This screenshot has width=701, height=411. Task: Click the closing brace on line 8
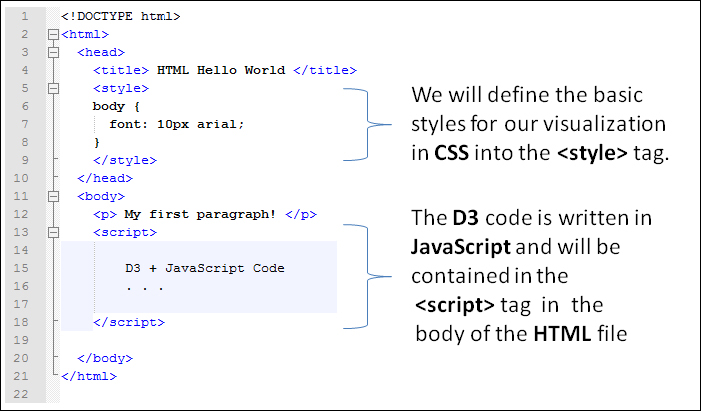point(97,142)
